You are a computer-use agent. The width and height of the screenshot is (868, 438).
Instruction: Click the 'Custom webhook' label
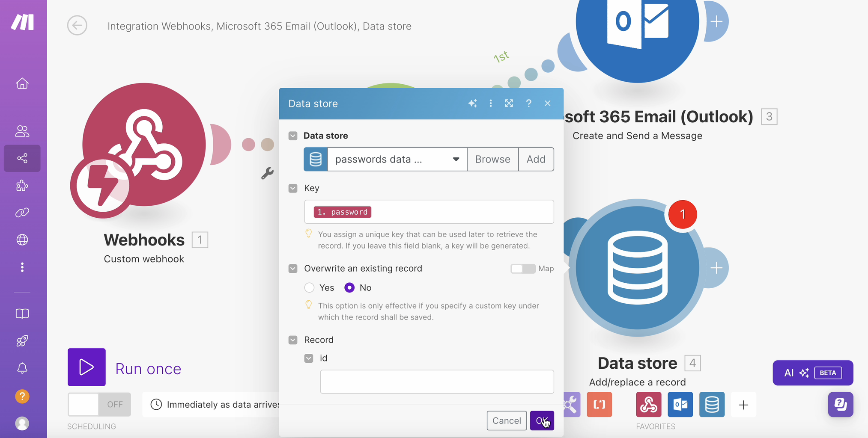(144, 259)
